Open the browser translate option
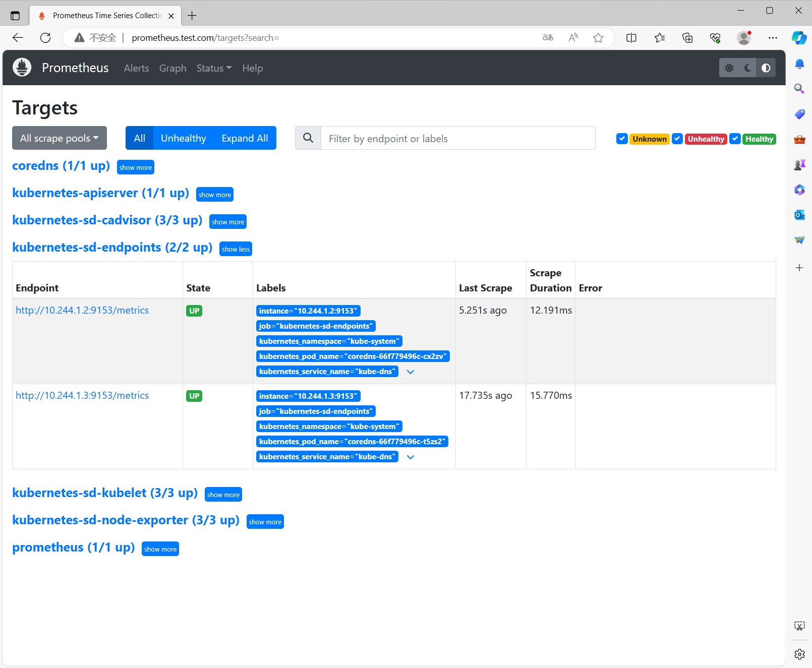This screenshot has width=812, height=668. [548, 38]
